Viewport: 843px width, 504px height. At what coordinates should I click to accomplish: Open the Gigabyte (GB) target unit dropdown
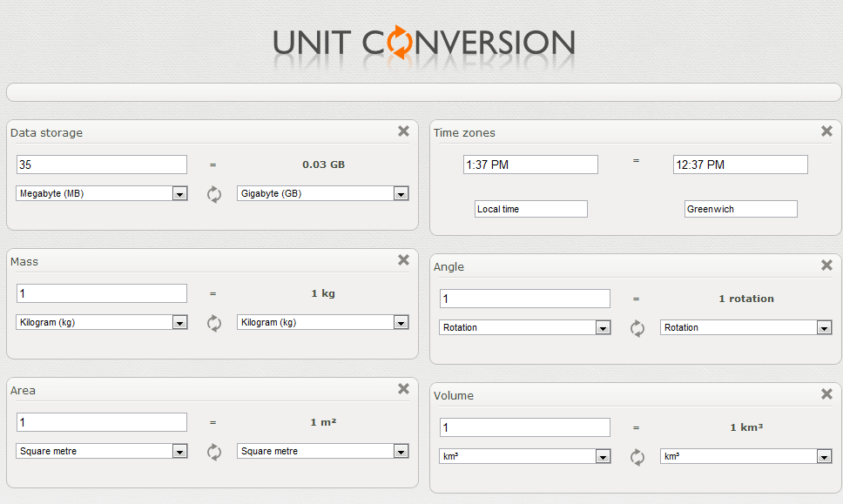tap(322, 193)
